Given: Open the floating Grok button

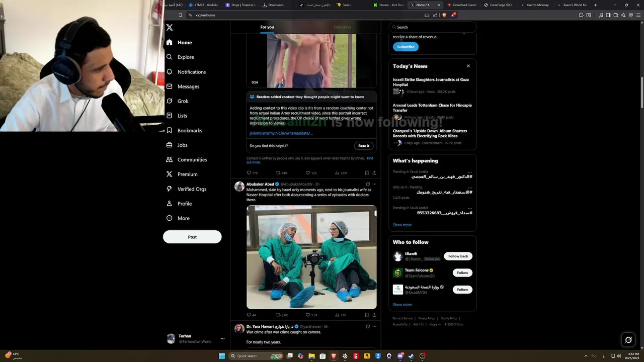Looking at the screenshot, I should click(628, 340).
